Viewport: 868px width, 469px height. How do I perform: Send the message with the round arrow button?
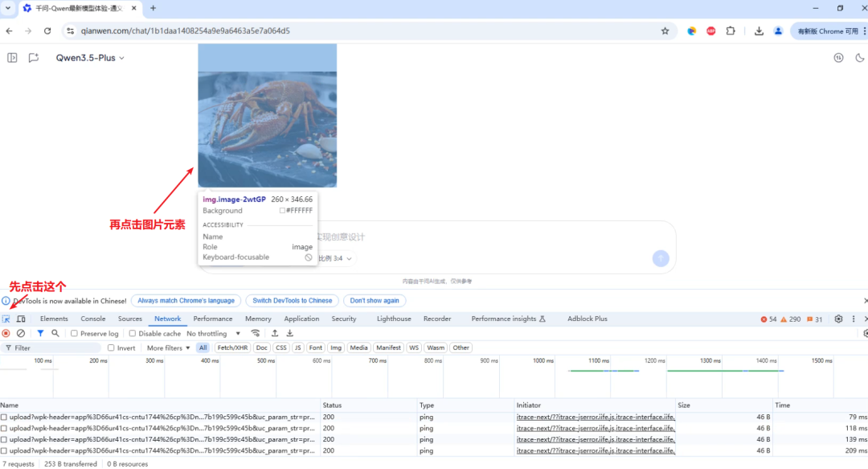pyautogui.click(x=661, y=258)
